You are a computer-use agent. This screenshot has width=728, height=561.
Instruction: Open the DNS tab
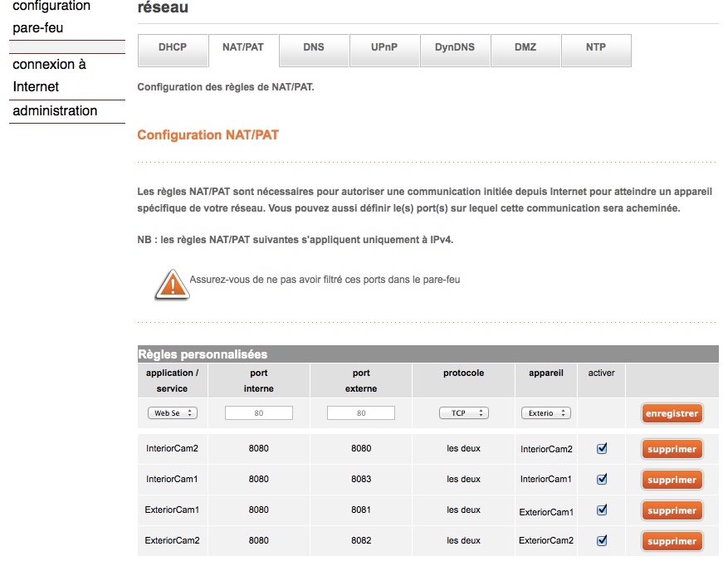tap(314, 48)
